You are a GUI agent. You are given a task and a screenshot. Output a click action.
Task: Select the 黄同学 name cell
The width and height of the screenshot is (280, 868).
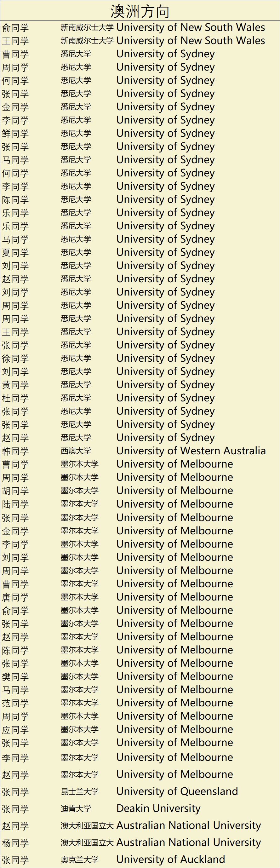pos(15,385)
